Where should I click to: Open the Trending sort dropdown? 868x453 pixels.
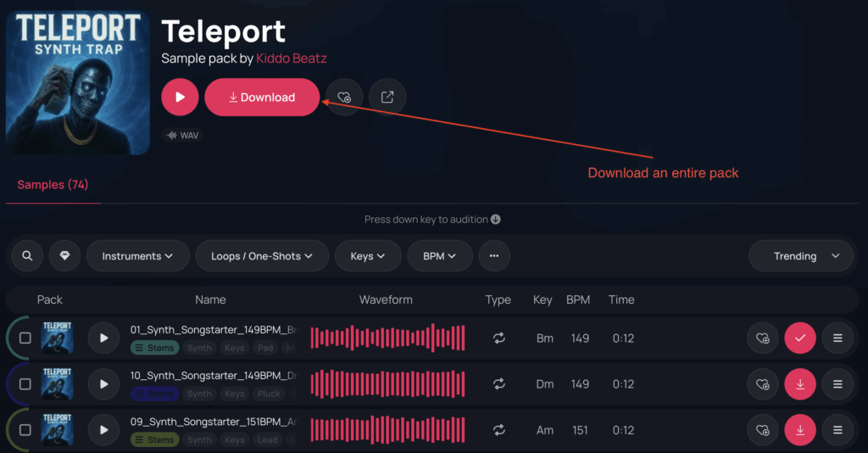tap(800, 256)
